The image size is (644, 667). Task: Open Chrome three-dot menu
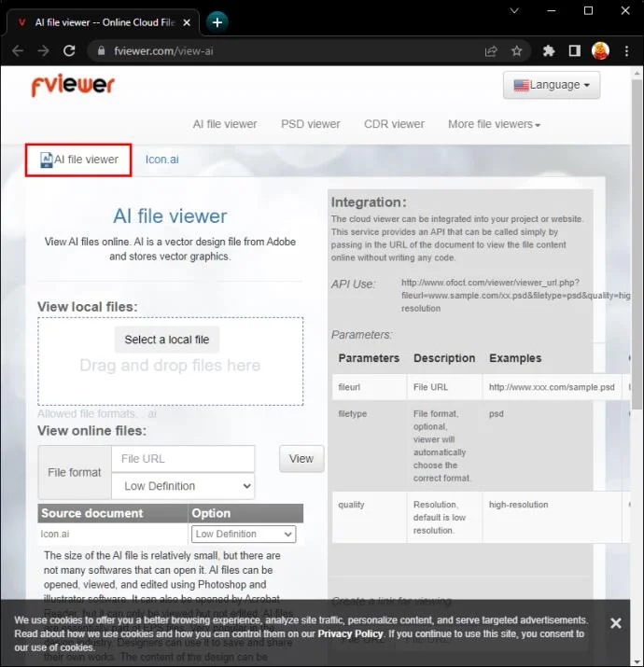626,51
